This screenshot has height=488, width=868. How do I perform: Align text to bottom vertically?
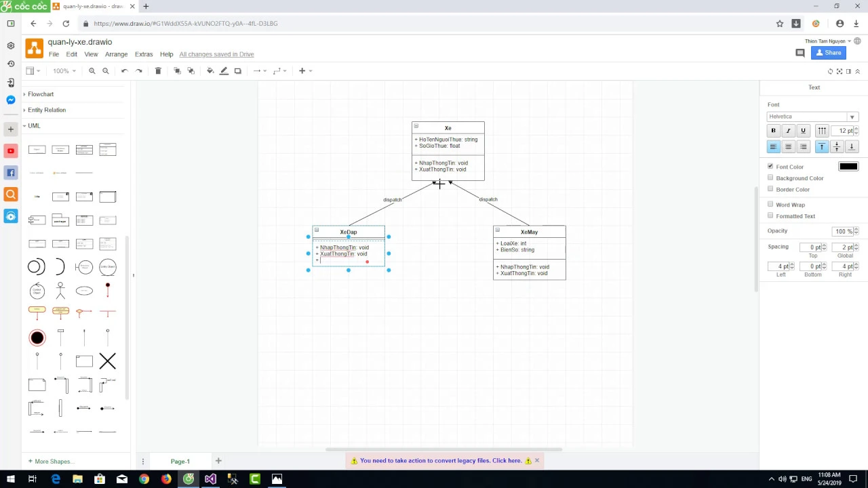click(852, 146)
